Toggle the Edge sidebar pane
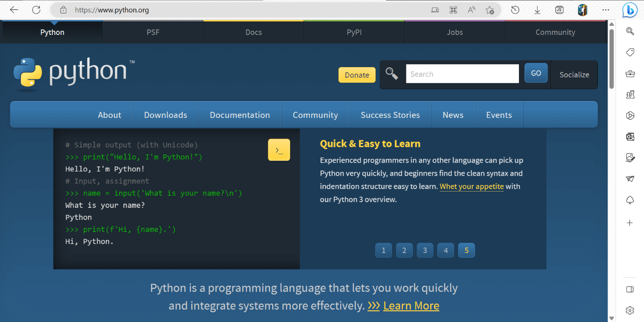Viewport: 644px width, 322px height. 630,289
